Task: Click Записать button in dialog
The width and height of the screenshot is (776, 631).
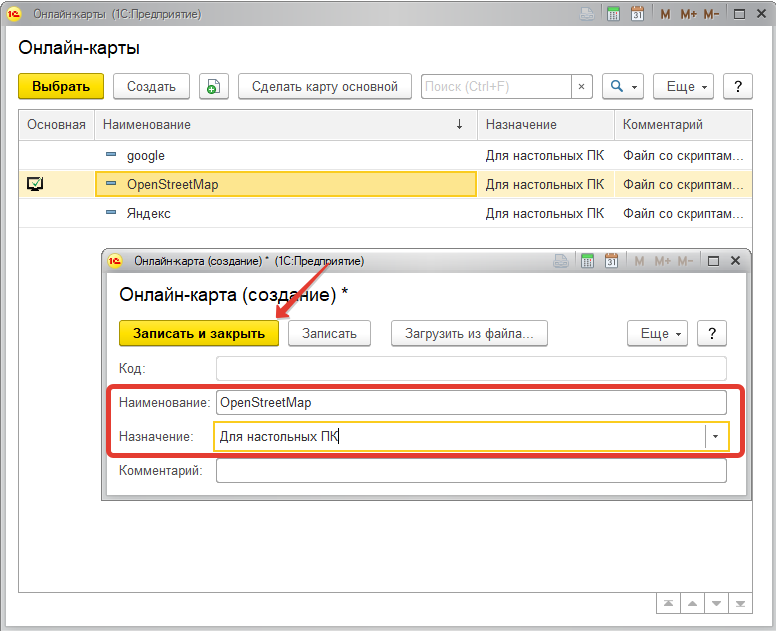Action: (329, 333)
